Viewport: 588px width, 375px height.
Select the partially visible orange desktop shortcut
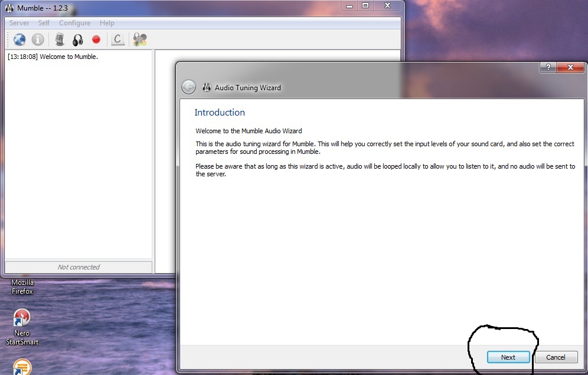22,367
